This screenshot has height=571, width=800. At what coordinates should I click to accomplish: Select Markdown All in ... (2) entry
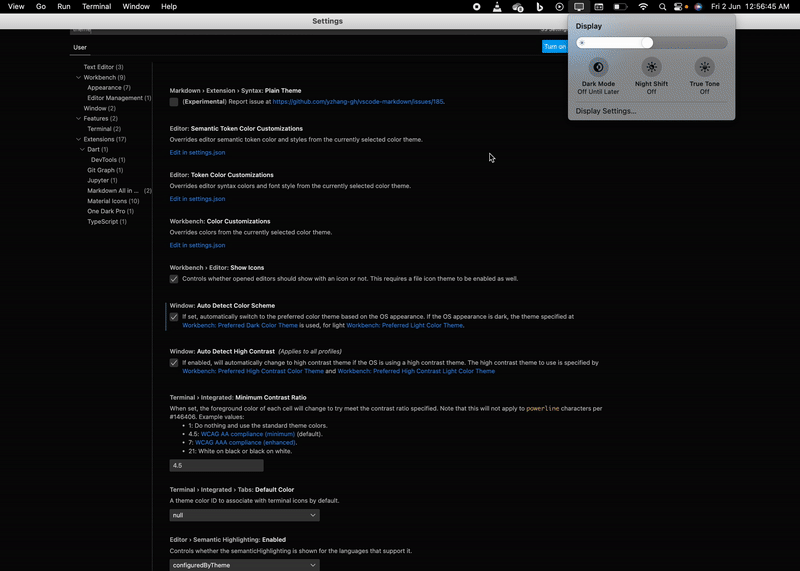coord(119,191)
